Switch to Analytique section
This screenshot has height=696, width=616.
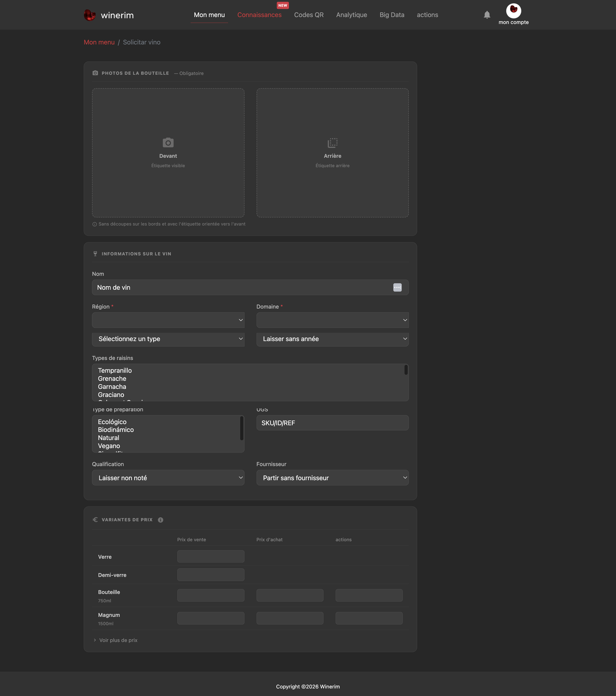tap(352, 15)
